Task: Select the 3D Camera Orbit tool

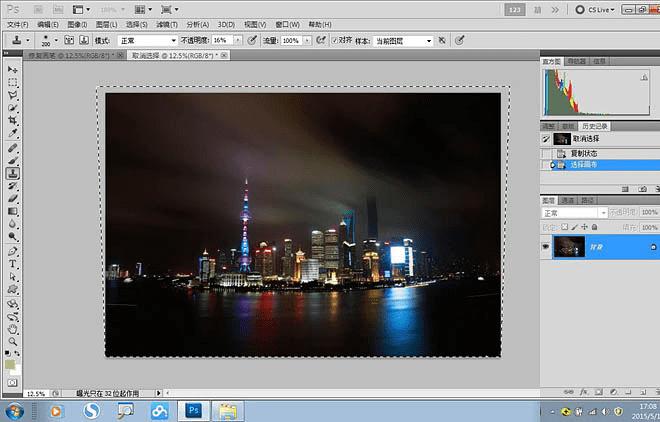Action: 13,316
